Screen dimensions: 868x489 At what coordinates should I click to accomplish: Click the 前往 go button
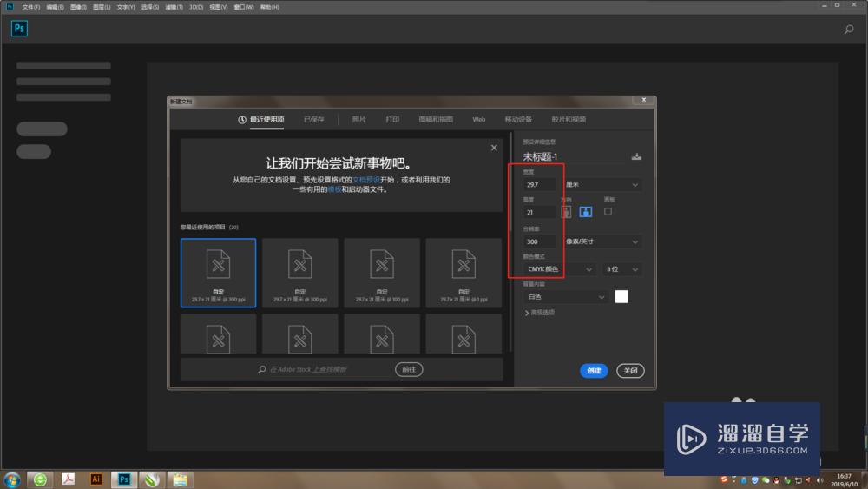point(409,369)
